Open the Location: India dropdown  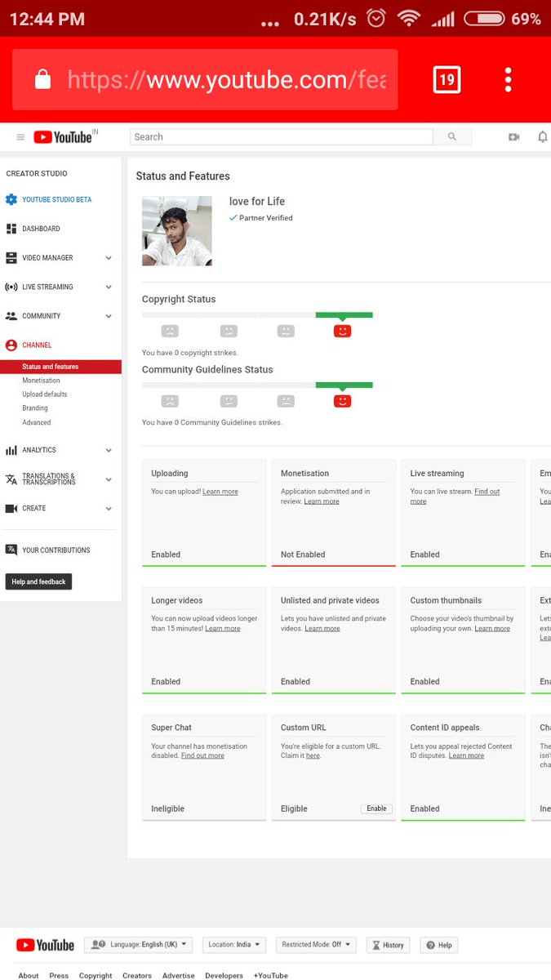point(234,945)
